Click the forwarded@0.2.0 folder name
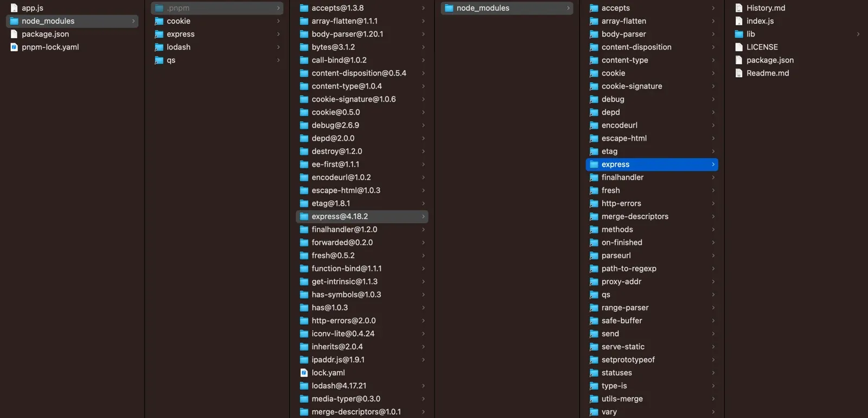This screenshot has width=868, height=418. coord(342,243)
